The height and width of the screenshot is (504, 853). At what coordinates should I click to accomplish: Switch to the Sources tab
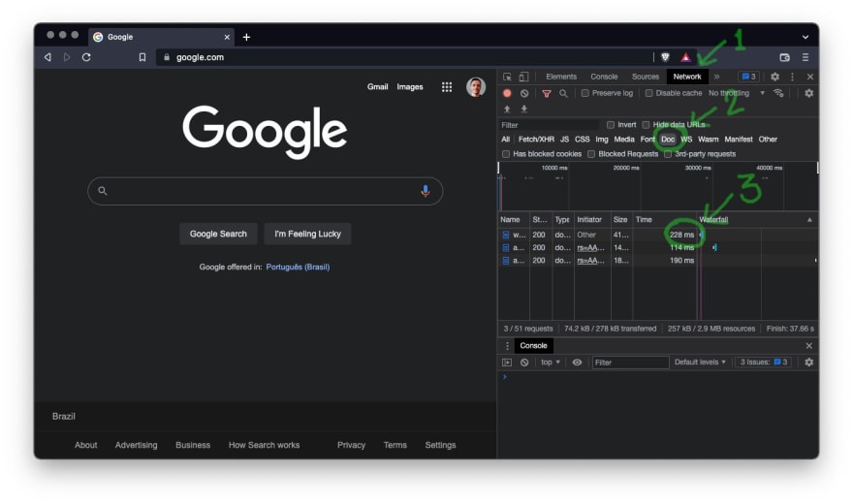646,77
